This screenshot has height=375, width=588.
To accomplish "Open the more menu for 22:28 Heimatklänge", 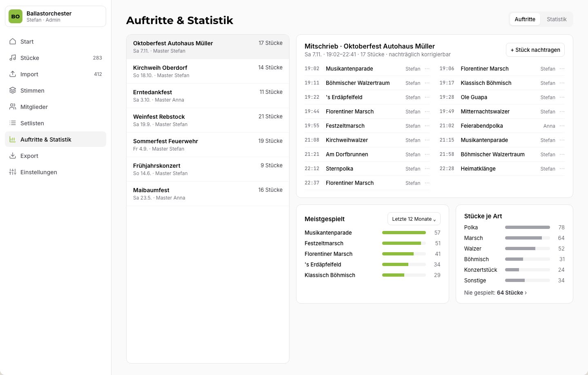I will [x=562, y=169].
